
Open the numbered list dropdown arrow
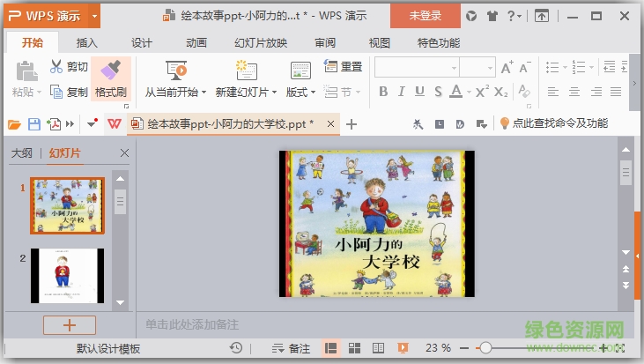click(x=591, y=67)
